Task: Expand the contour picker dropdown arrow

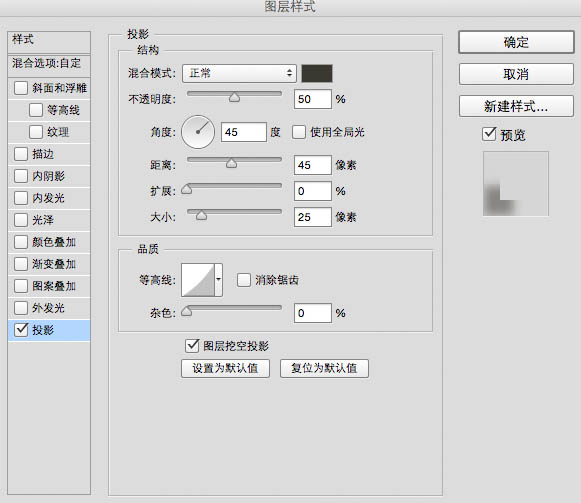Action: pos(219,280)
